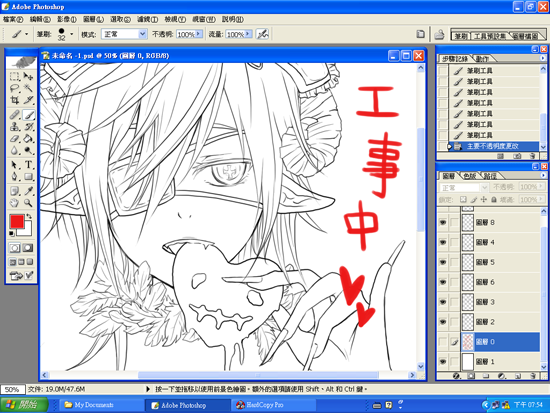Select the Magic Wand tool
Screen dimensions: 550x413
[28, 88]
